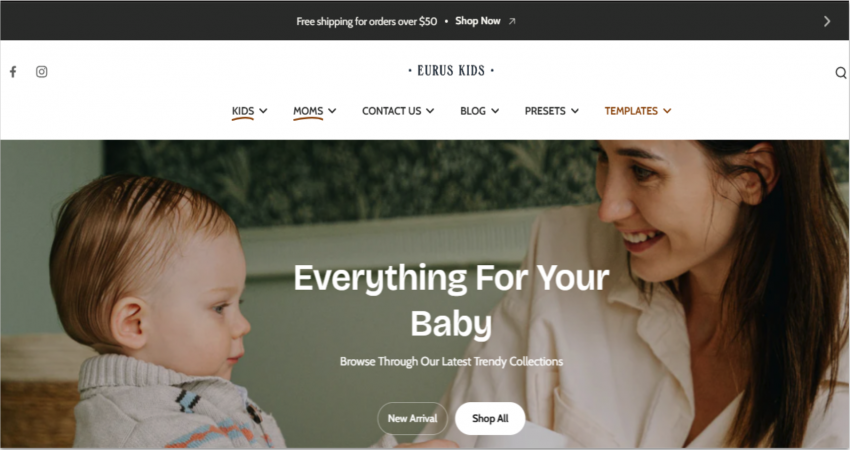Select the TEMPLATES navigation item
The image size is (850, 450).
631,111
